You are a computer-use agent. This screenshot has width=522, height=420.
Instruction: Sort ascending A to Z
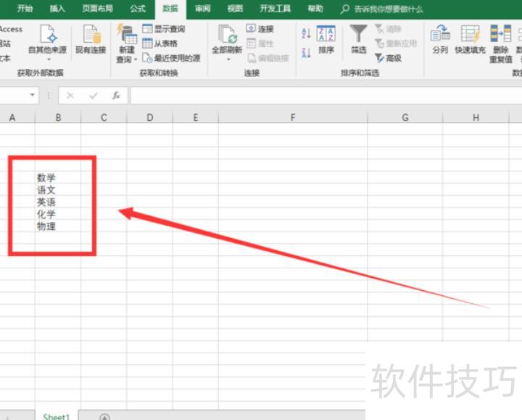point(306,33)
